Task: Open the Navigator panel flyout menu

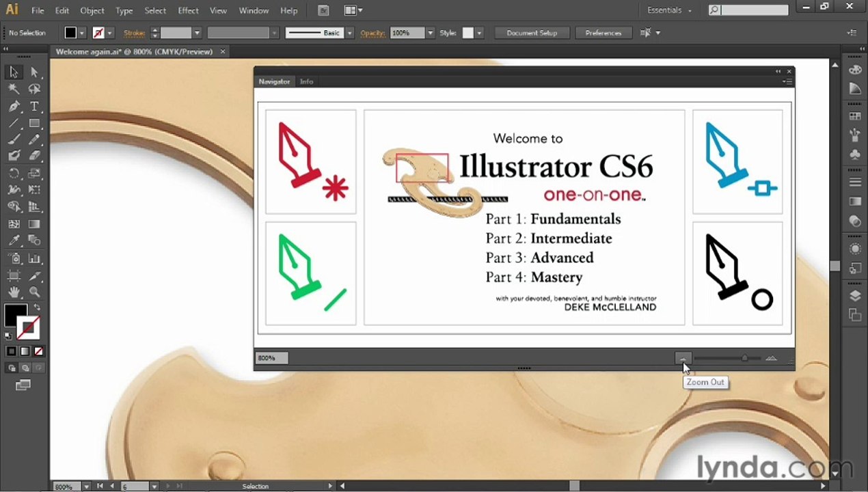Action: click(788, 81)
